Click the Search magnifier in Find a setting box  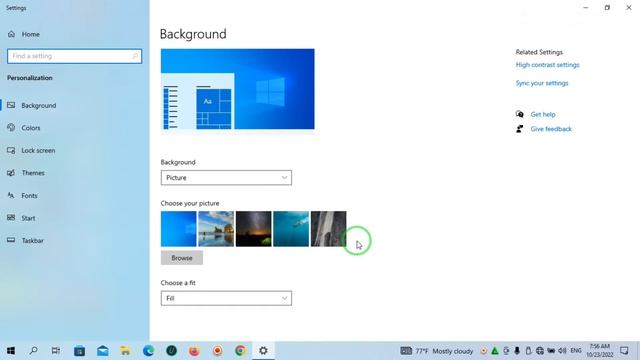[x=135, y=56]
